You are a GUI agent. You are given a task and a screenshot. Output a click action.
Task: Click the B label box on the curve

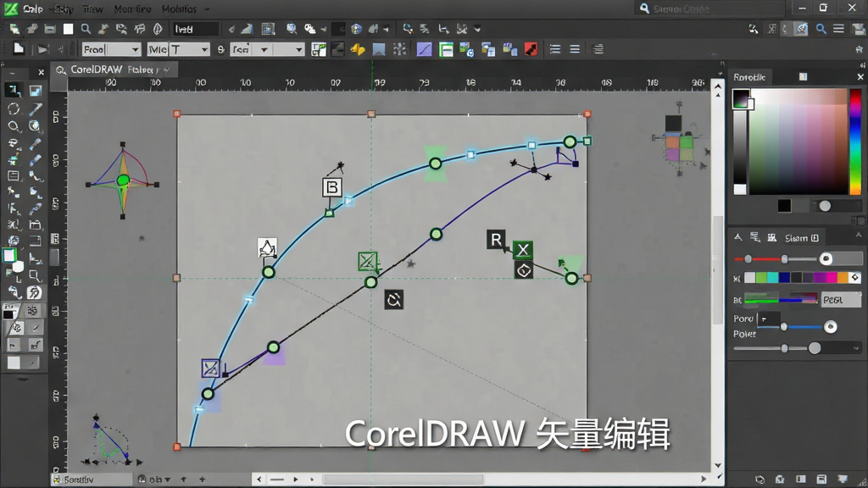332,187
